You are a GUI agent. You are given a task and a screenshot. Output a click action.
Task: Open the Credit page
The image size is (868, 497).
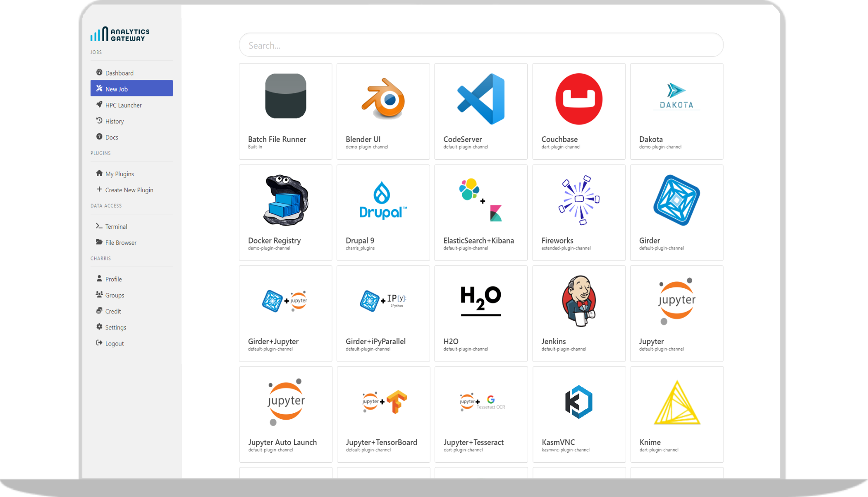tap(132, 311)
